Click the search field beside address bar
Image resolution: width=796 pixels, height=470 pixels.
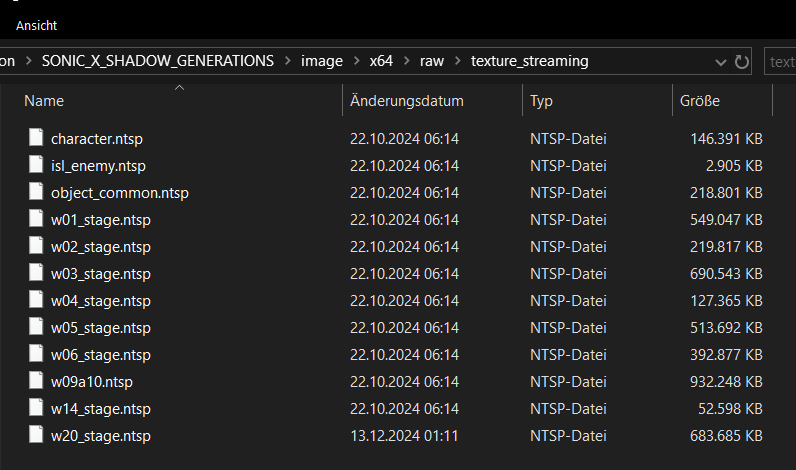point(780,61)
